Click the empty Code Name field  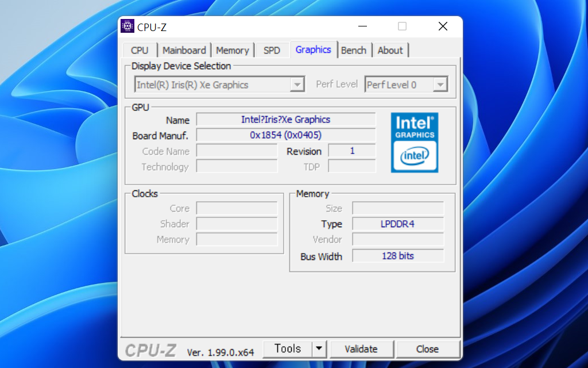pyautogui.click(x=237, y=151)
